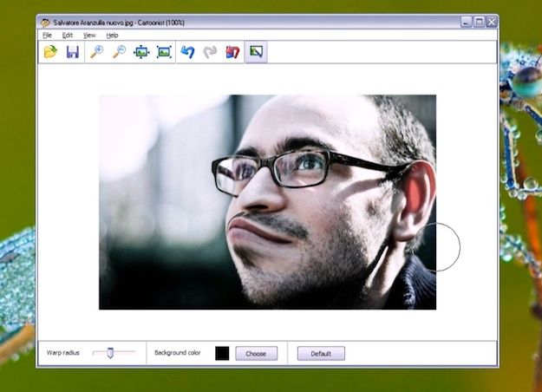This screenshot has height=392, width=542.
Task: Click the Warp radius slider handle
Action: click(x=110, y=352)
